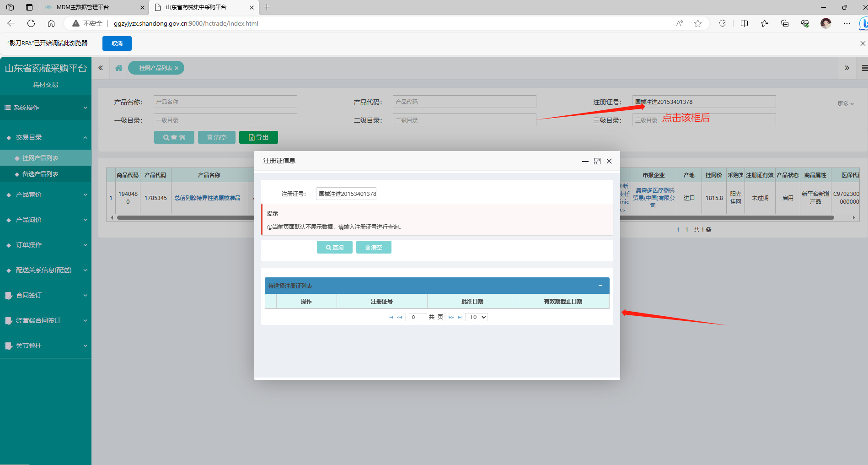Close the 山东省药械集中采购平台 browser tab

pyautogui.click(x=252, y=7)
